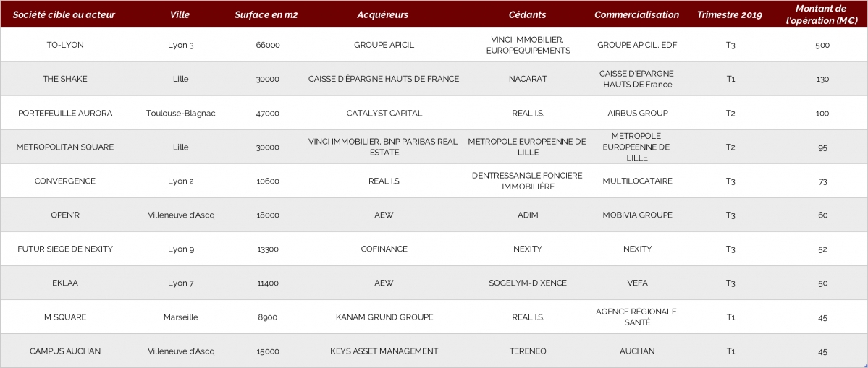
Task: Select the 'Commercialisation' column header
Action: point(636,15)
